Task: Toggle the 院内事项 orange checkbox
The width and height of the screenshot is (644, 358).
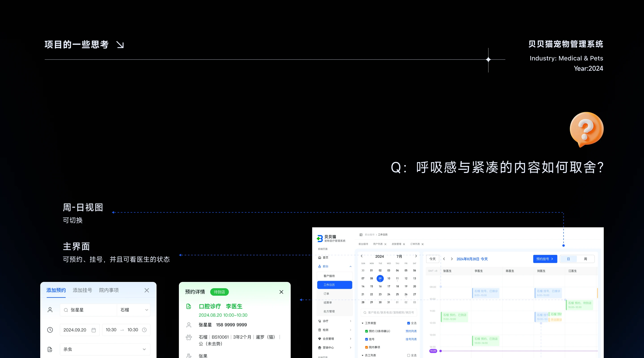Action: point(366,347)
